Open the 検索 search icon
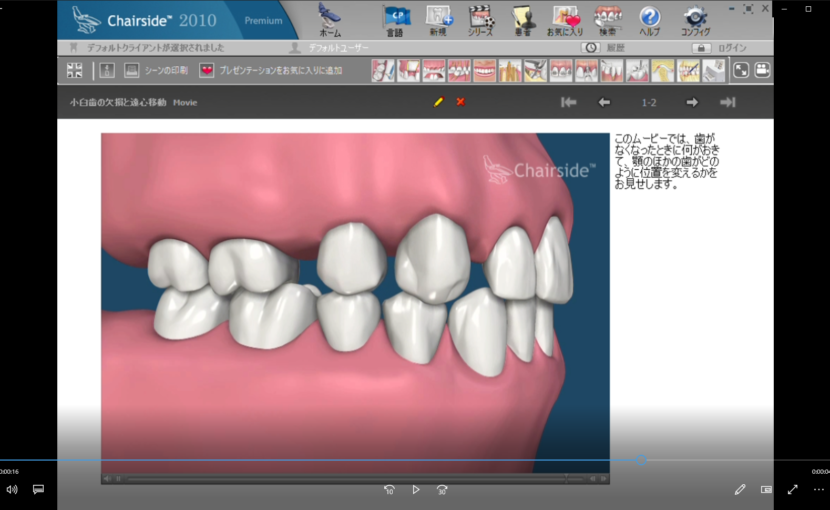This screenshot has height=510, width=830. [607, 20]
